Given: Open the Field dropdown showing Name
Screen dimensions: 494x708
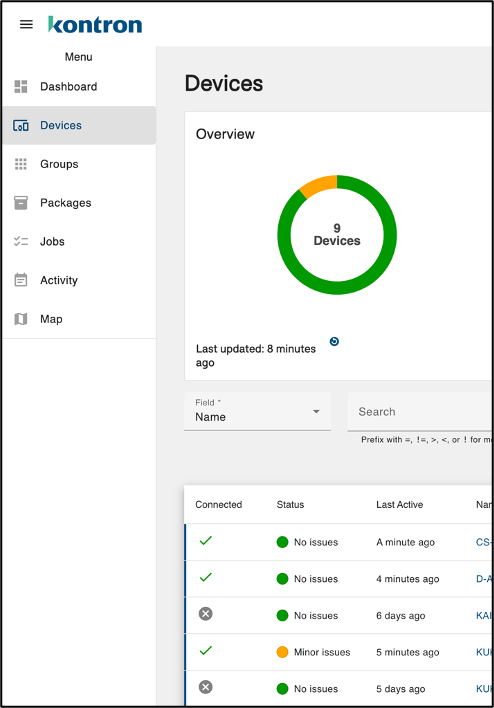Looking at the screenshot, I should pos(257,411).
